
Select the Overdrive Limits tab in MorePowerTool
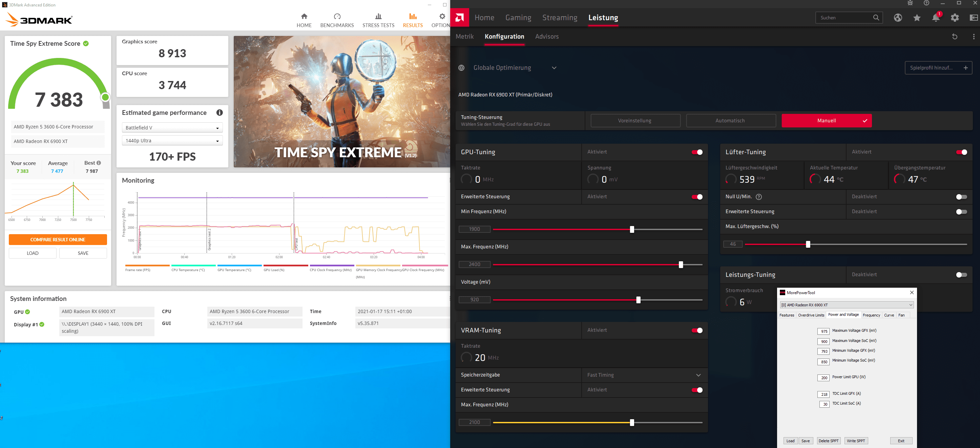pos(811,315)
